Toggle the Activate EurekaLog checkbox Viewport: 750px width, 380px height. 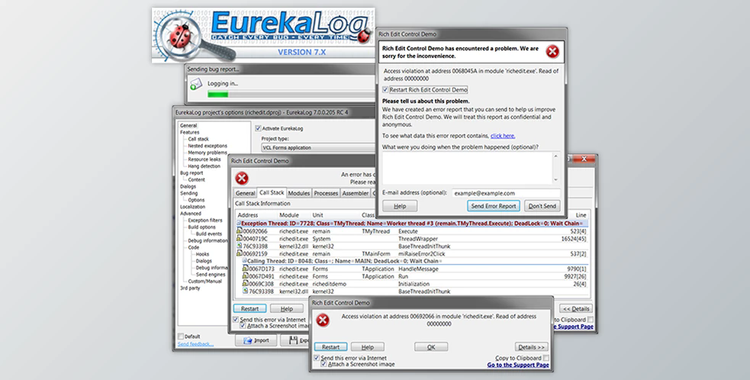click(x=258, y=128)
